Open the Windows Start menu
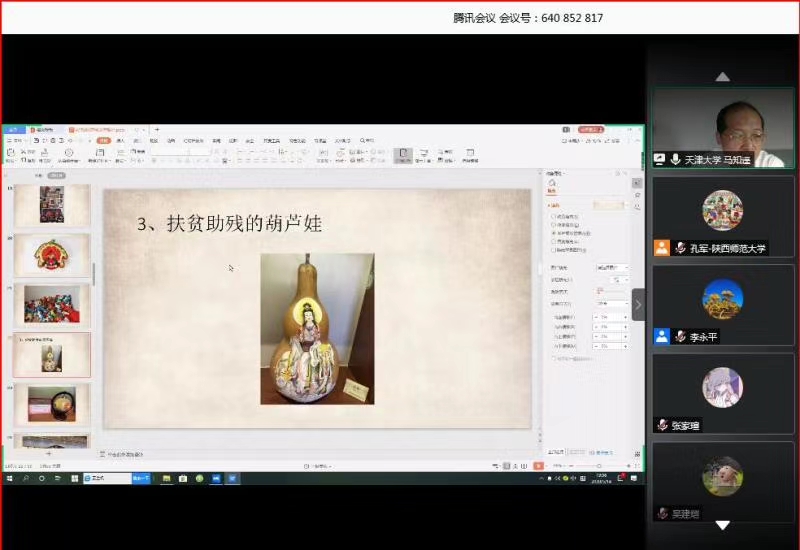800x550 pixels. tap(9, 479)
